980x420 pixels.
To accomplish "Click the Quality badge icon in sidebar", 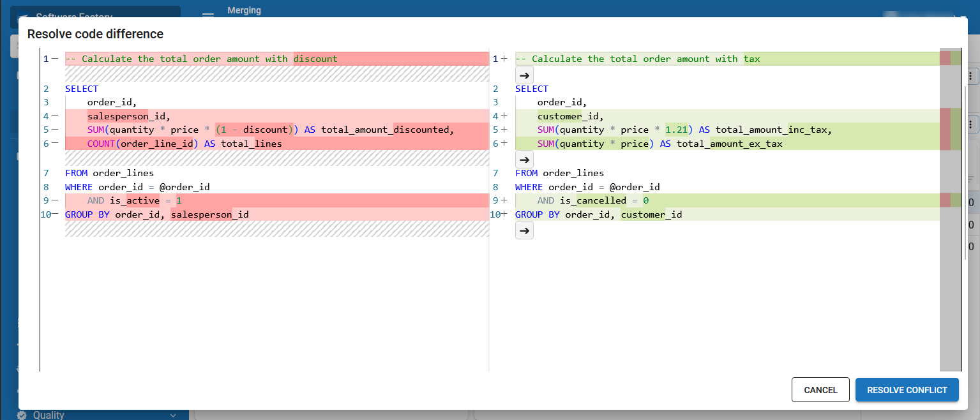I will 22,415.
